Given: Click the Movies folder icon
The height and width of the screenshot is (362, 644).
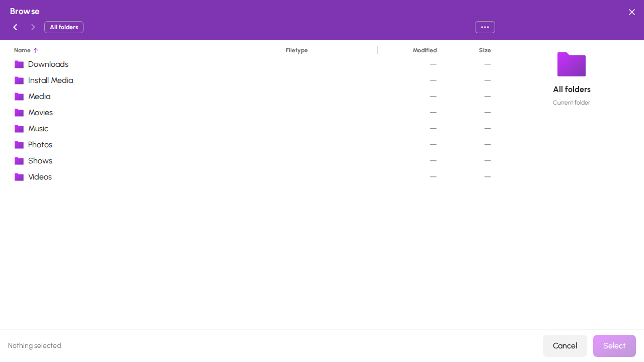Looking at the screenshot, I should pos(19,113).
